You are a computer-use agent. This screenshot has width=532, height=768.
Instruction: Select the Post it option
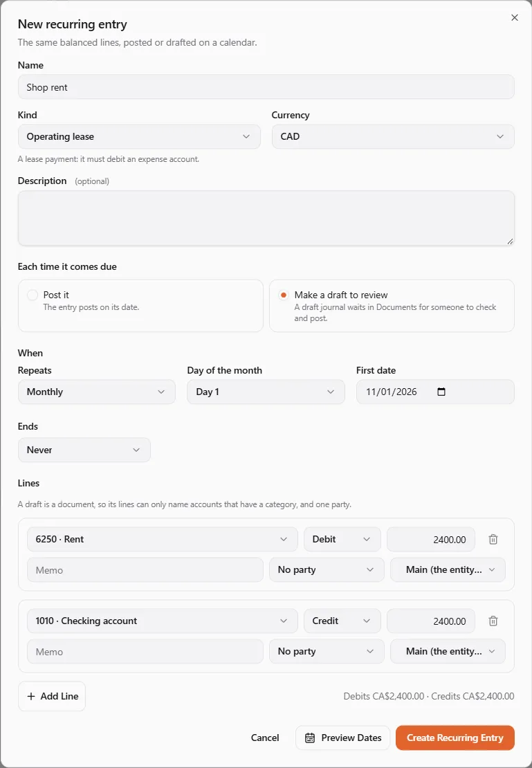click(x=140, y=306)
